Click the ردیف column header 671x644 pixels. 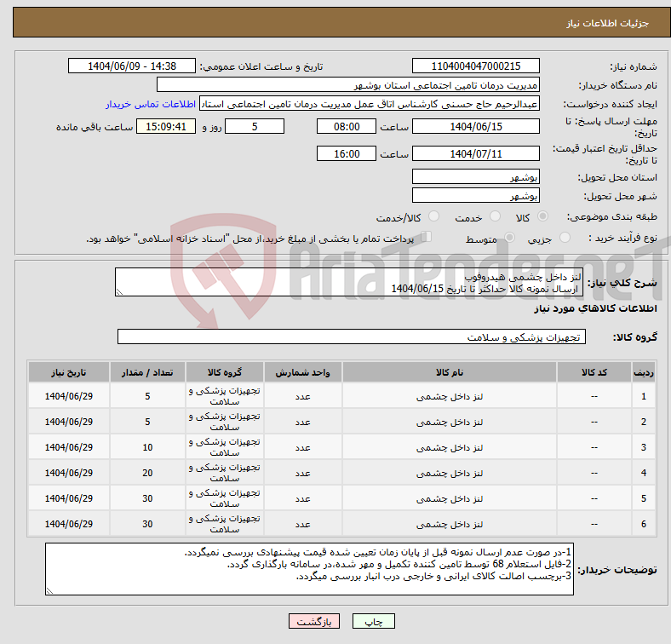tap(643, 372)
